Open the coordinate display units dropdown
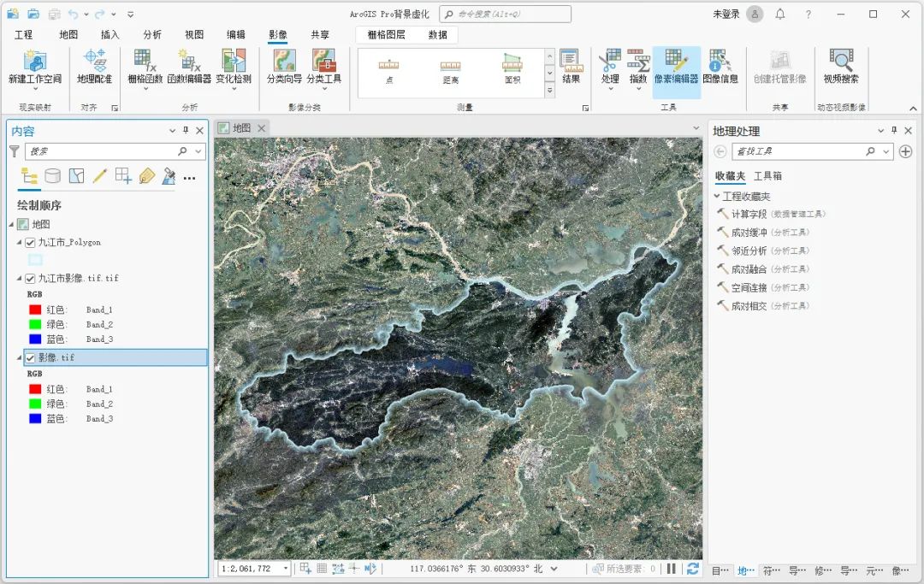This screenshot has width=924, height=584. (x=554, y=568)
